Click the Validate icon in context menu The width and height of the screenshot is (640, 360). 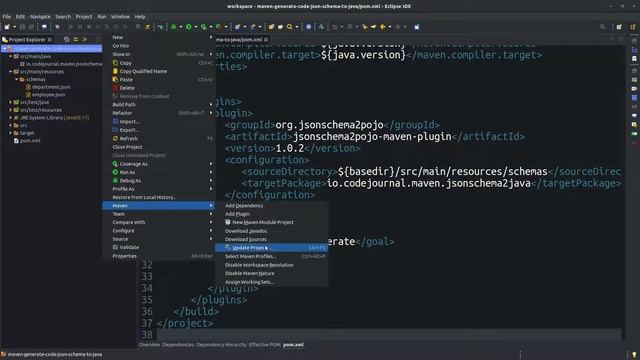point(116,247)
